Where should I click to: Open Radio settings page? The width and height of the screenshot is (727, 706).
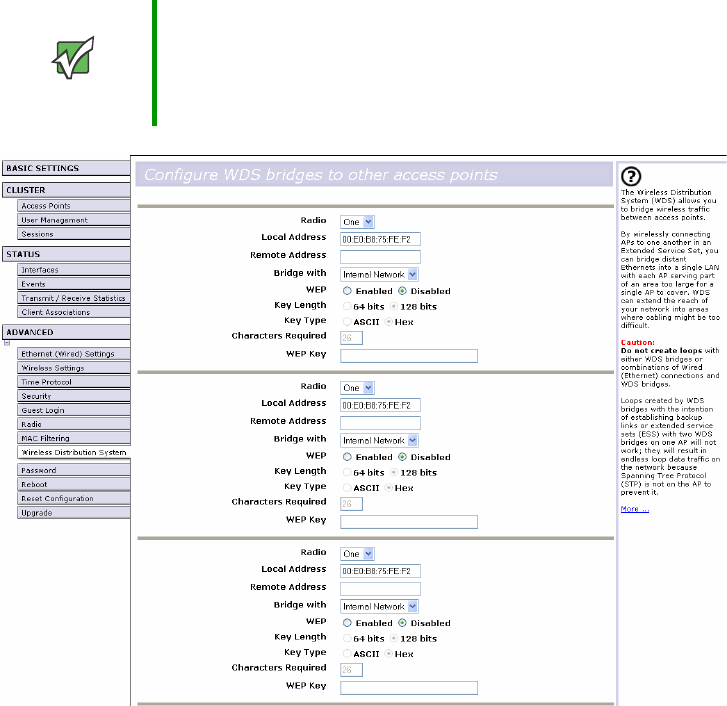[74, 424]
